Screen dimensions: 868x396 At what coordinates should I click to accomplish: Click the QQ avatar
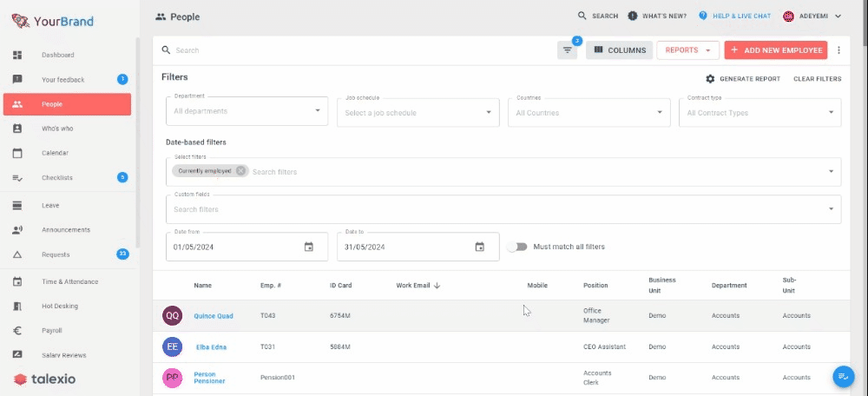pyautogui.click(x=172, y=316)
